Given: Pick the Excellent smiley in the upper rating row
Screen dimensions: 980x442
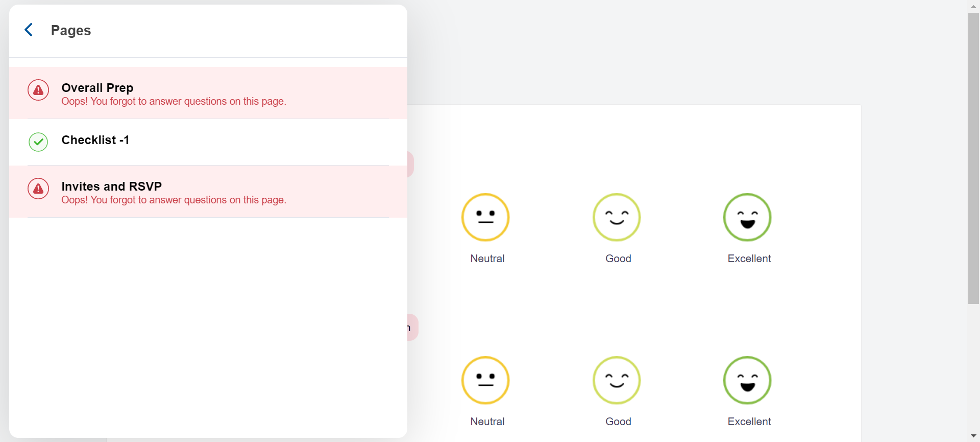Looking at the screenshot, I should (x=747, y=217).
